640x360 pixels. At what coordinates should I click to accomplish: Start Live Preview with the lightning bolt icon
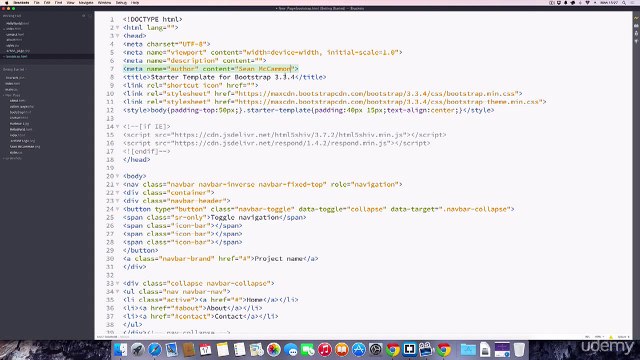(x=636, y=18)
